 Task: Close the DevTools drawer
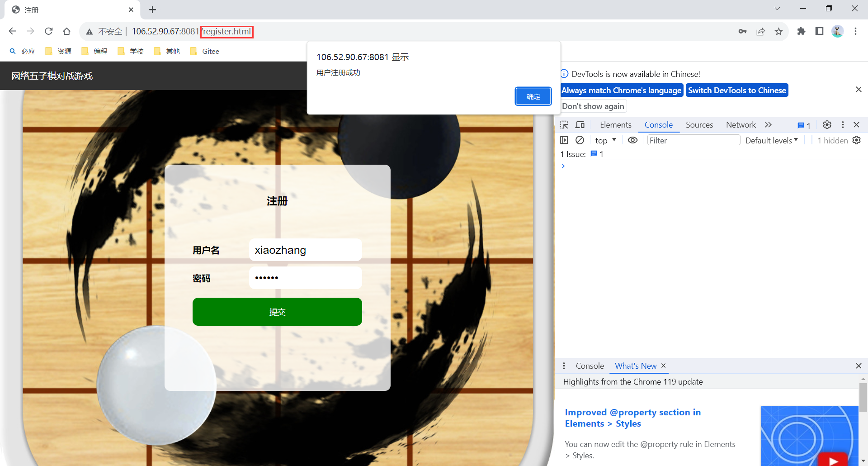(x=859, y=366)
